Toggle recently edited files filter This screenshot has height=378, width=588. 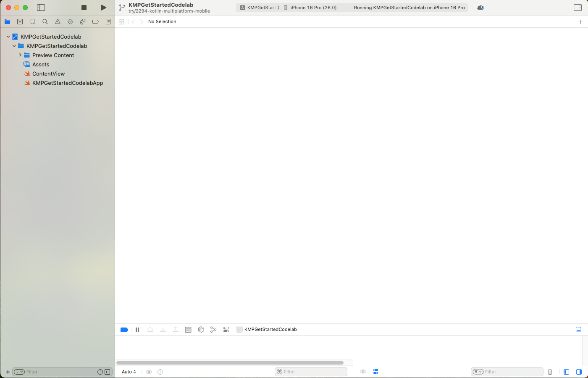coord(100,372)
